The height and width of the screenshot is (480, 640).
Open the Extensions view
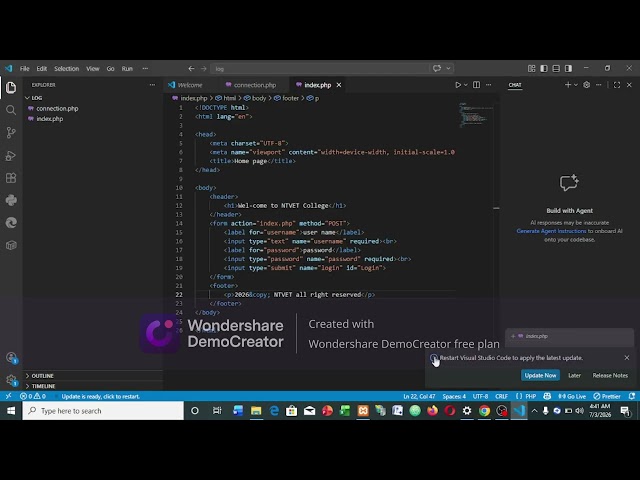11,178
